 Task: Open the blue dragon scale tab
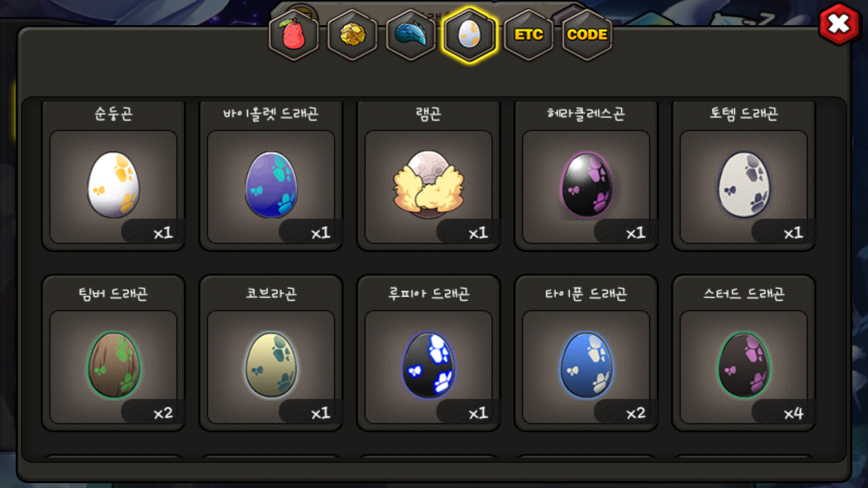[x=411, y=35]
